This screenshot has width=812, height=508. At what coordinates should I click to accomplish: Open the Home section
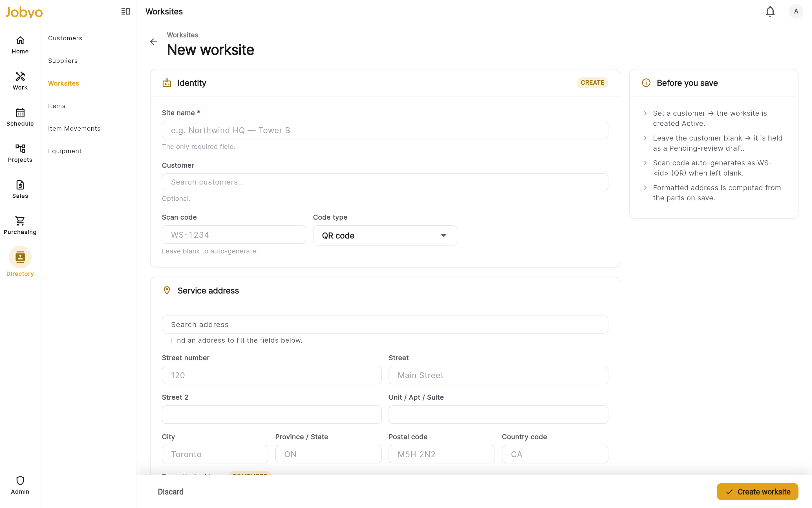click(20, 45)
